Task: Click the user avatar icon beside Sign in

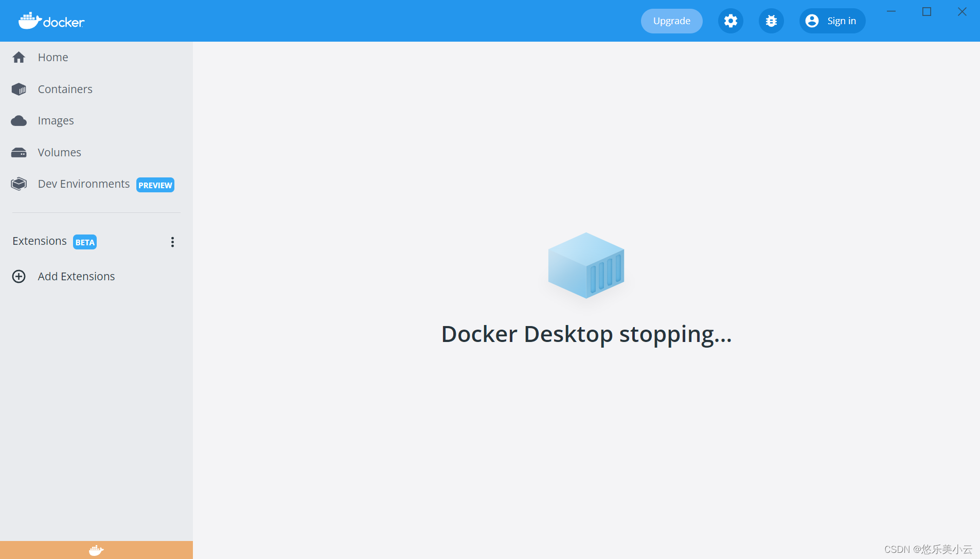Action: [812, 21]
